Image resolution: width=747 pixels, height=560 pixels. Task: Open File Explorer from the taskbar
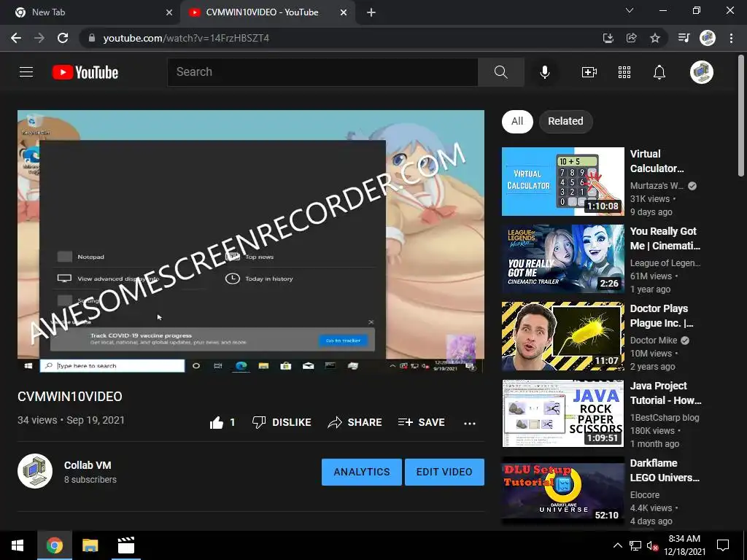click(90, 545)
